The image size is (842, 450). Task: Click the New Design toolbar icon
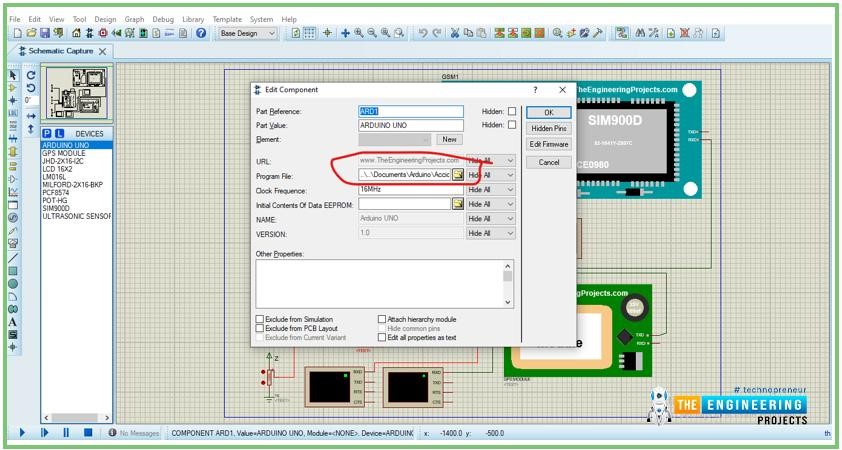[18, 33]
